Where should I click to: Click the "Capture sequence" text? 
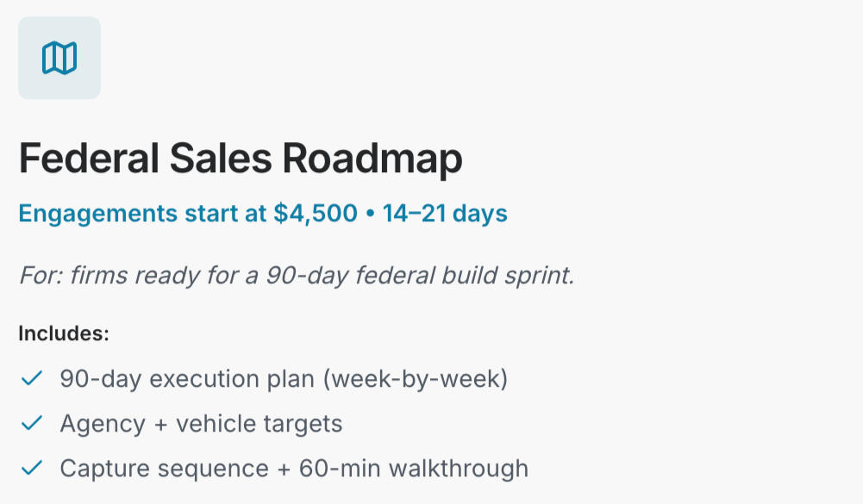pyautogui.click(x=164, y=469)
